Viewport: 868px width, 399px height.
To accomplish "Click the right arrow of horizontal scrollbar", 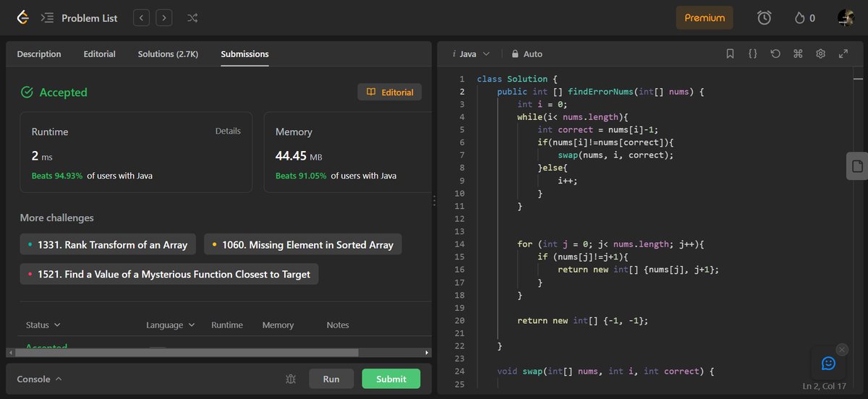I will tap(427, 353).
